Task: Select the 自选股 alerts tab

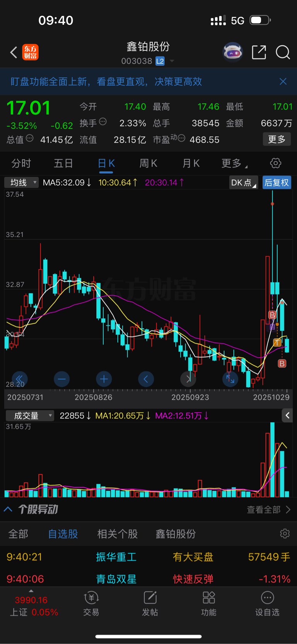Action: tap(63, 534)
